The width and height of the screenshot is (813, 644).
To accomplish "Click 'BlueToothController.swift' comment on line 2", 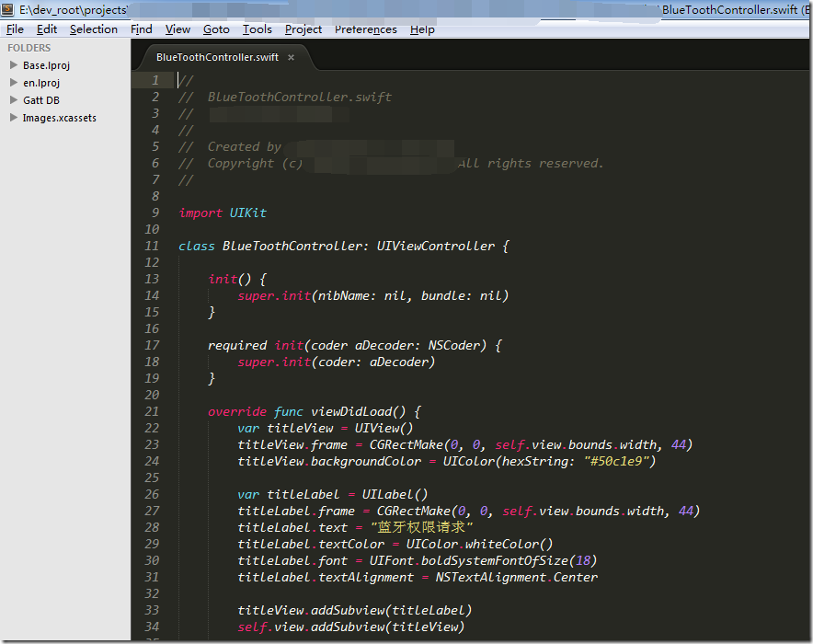I will point(300,98).
